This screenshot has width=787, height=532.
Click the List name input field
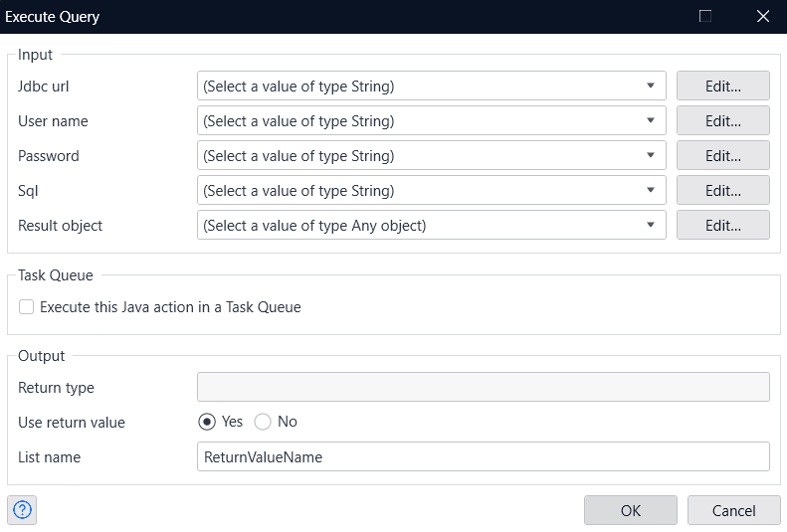point(484,456)
